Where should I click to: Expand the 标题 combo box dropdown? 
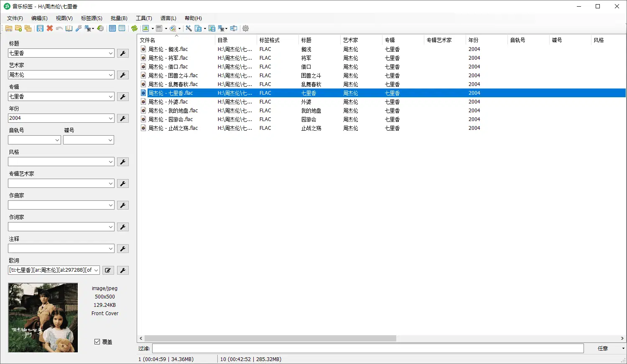click(111, 53)
